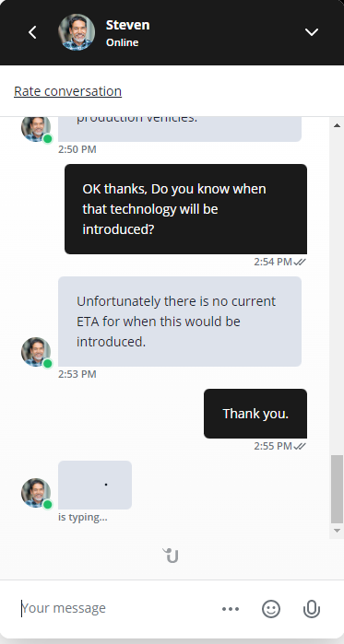The width and height of the screenshot is (344, 644).
Task: Open more options with three dots icon
Action: [231, 609]
